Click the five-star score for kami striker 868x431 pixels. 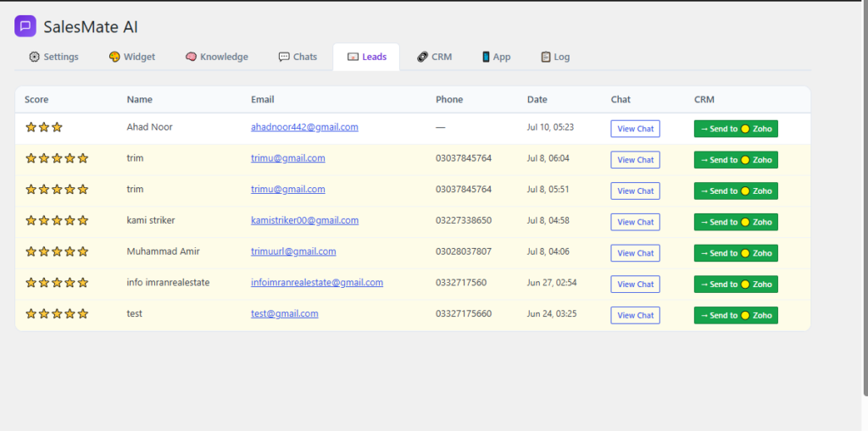[x=57, y=220]
